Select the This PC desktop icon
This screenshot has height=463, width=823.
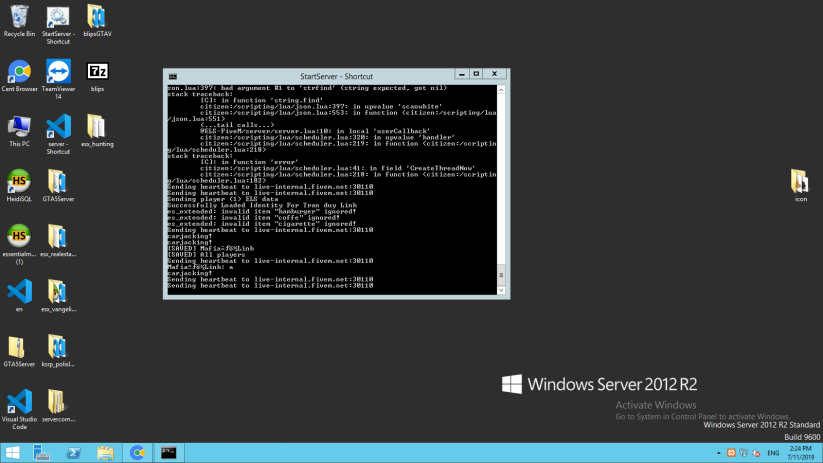pos(19,131)
